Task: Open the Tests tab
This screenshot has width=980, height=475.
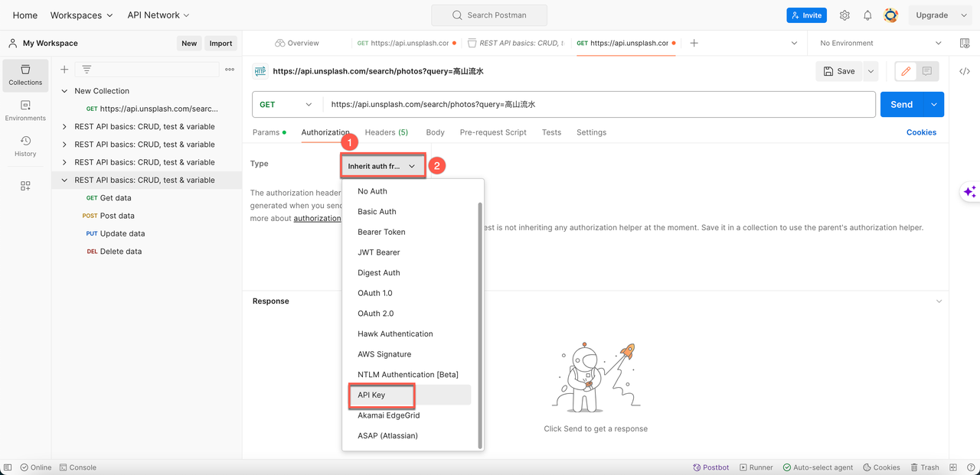Action: (551, 132)
